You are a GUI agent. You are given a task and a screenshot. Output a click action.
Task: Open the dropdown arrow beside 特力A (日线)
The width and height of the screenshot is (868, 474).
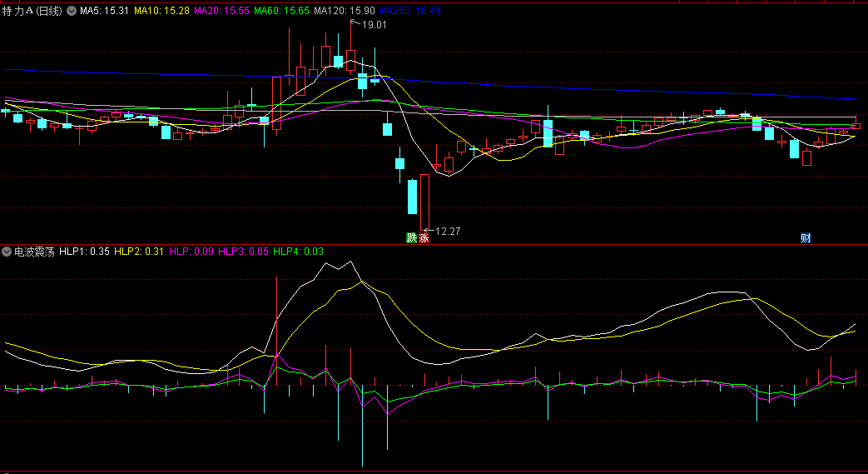pyautogui.click(x=72, y=11)
